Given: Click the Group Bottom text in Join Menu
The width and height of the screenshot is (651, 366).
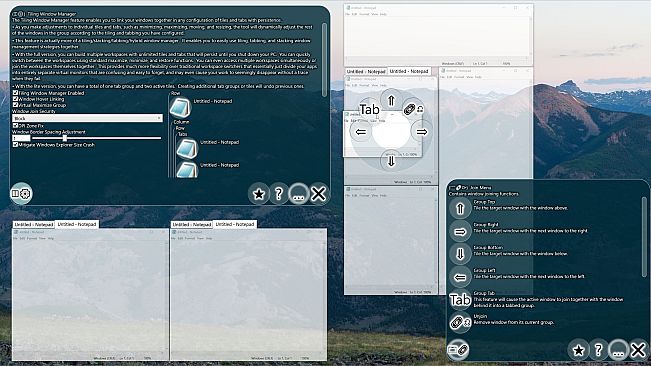Looking at the screenshot, I should 488,247.
